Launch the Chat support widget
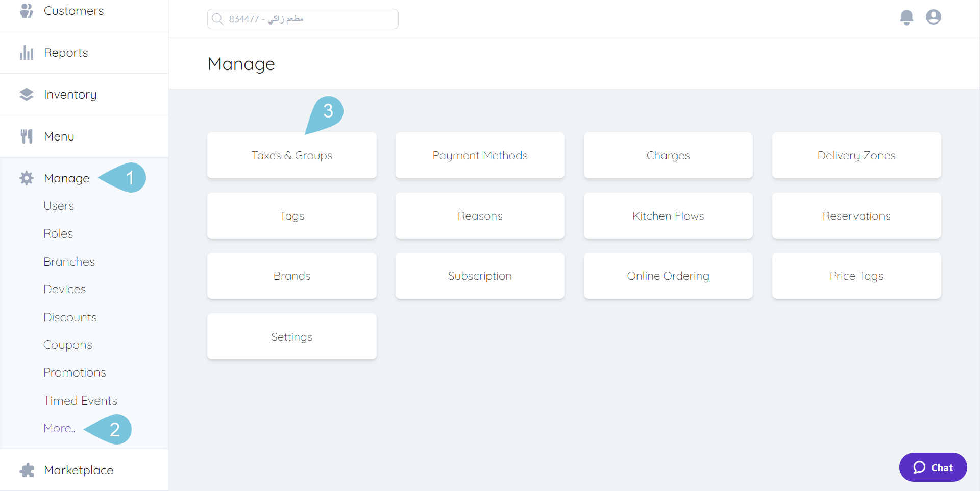This screenshot has width=980, height=491. (933, 467)
